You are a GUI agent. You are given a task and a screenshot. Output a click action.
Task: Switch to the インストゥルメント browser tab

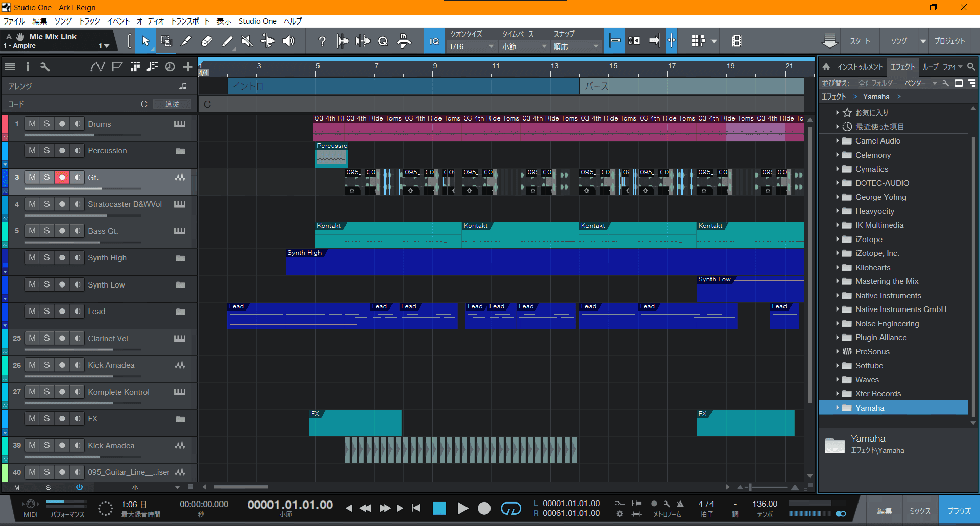pyautogui.click(x=860, y=67)
